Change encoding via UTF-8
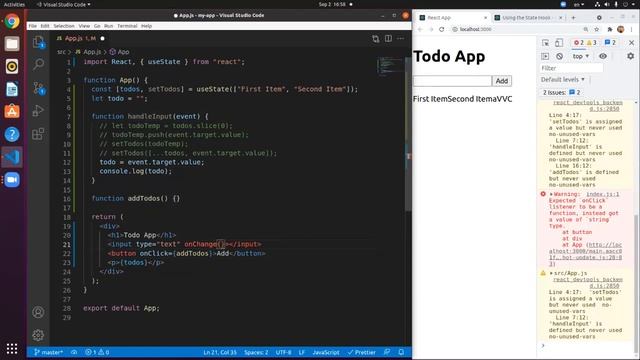 (x=283, y=352)
